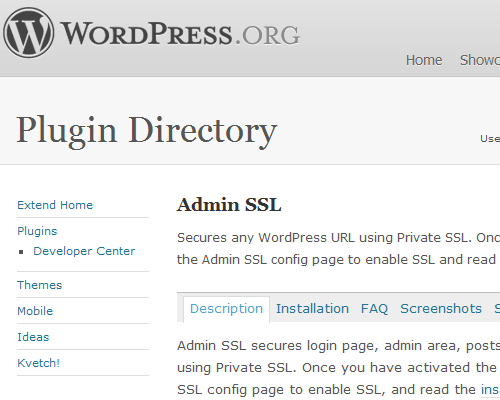The height and width of the screenshot is (400, 500).
Task: Select the Description tab
Action: 226,309
